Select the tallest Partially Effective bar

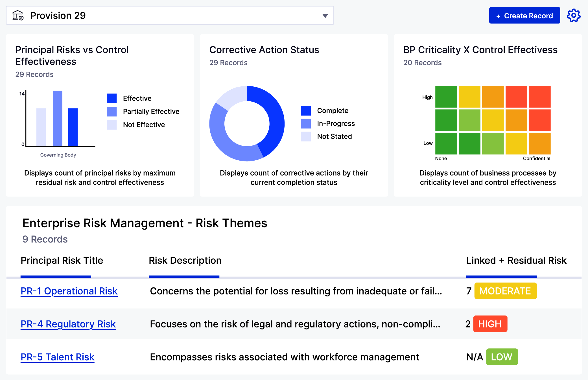tap(58, 118)
